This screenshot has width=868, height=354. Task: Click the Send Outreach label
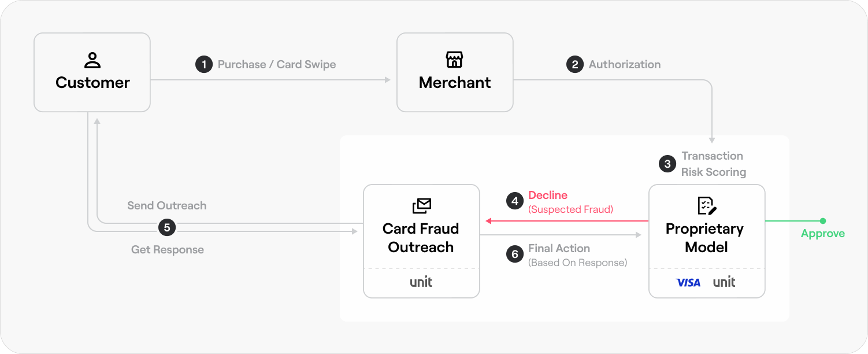coord(166,205)
